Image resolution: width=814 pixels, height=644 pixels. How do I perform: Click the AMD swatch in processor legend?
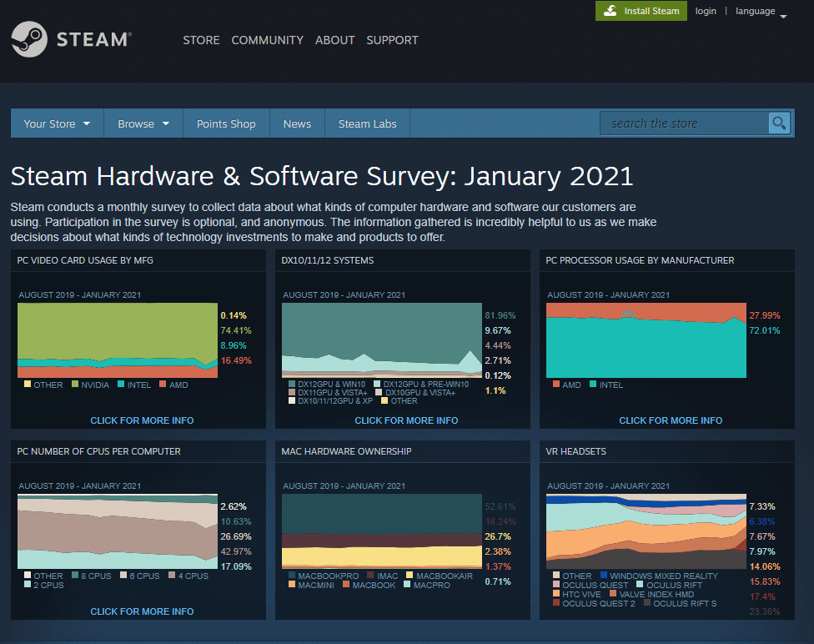556,385
